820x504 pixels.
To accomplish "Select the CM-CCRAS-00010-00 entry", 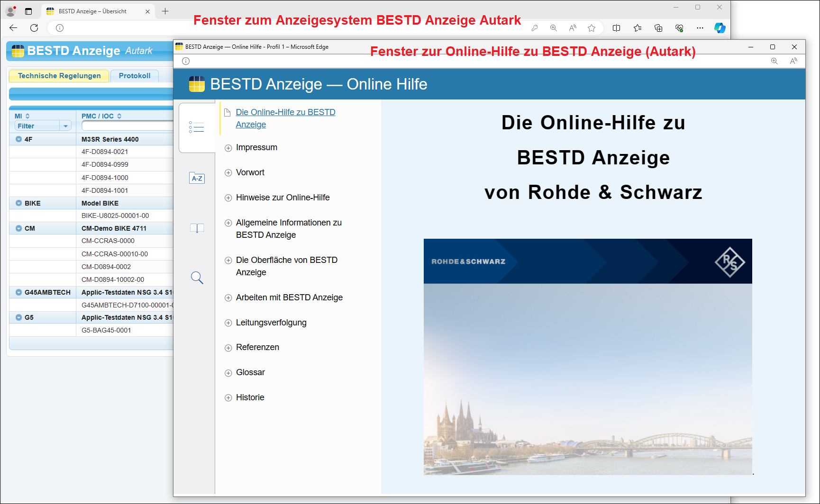I will tap(115, 254).
